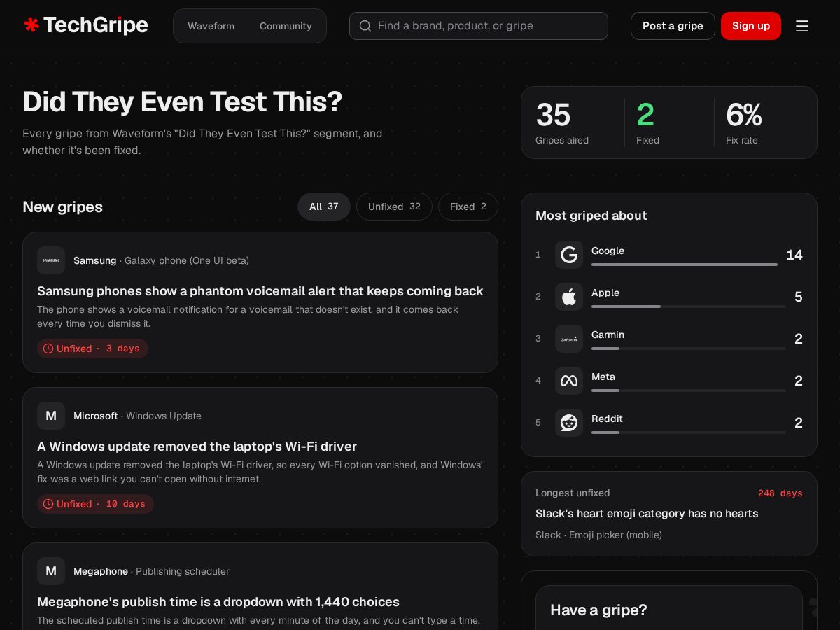Open the Megaphone 1,440 choices gripe title
Viewport: 840px width, 630px height.
coord(218,602)
